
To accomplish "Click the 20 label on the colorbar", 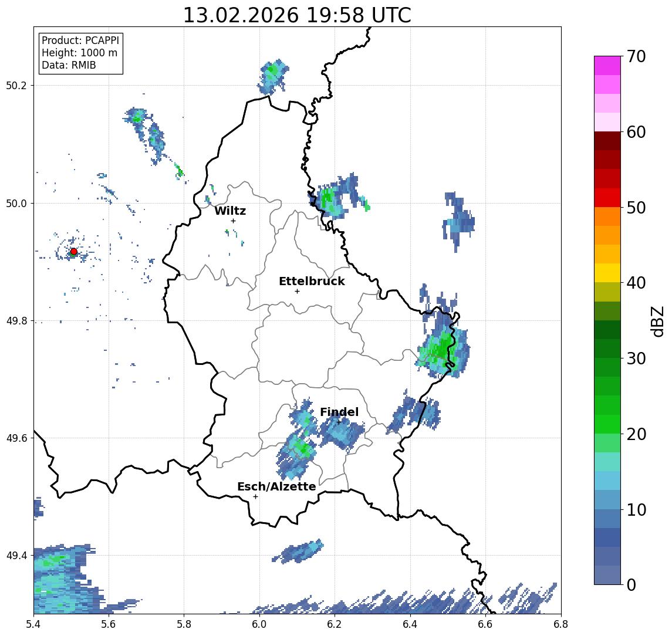I will (636, 434).
